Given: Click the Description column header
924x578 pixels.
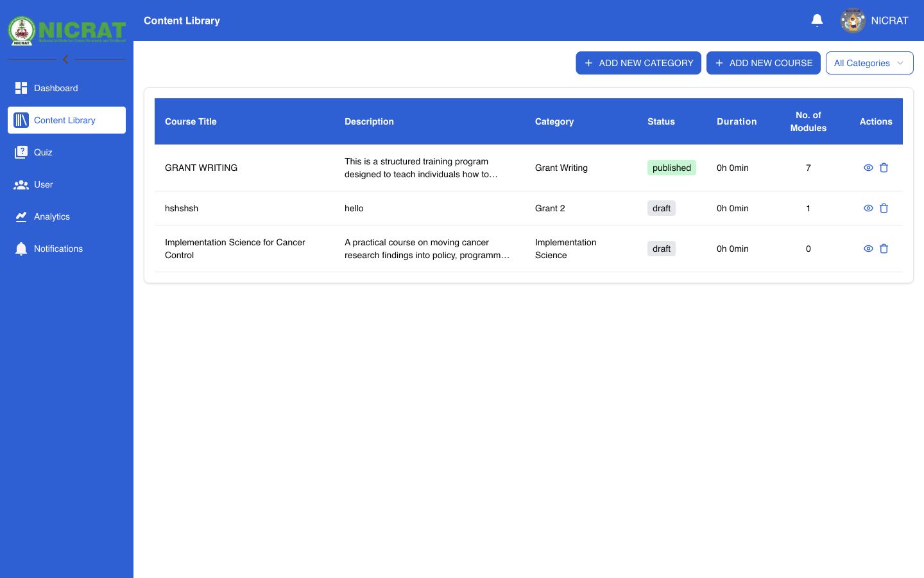Looking at the screenshot, I should pos(369,121).
